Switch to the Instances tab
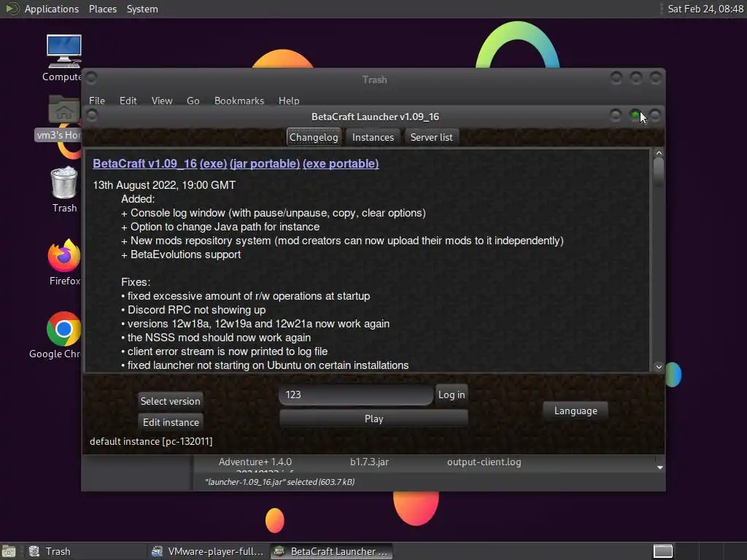 click(373, 137)
